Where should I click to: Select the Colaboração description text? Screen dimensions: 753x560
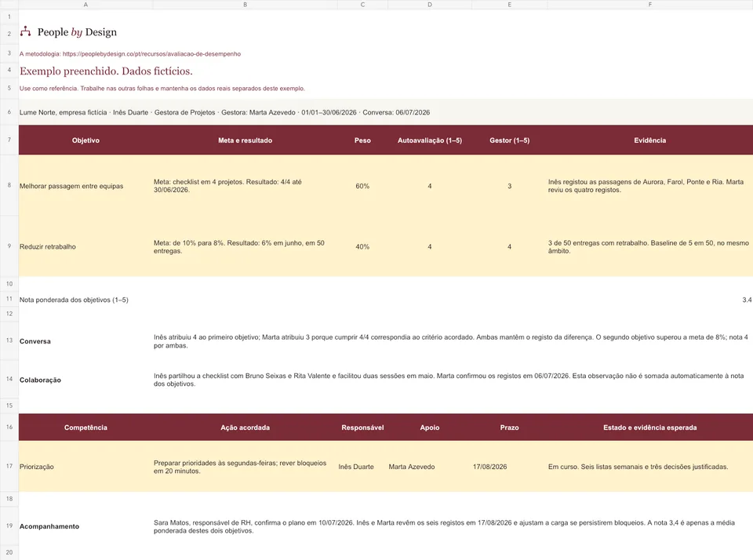click(449, 380)
